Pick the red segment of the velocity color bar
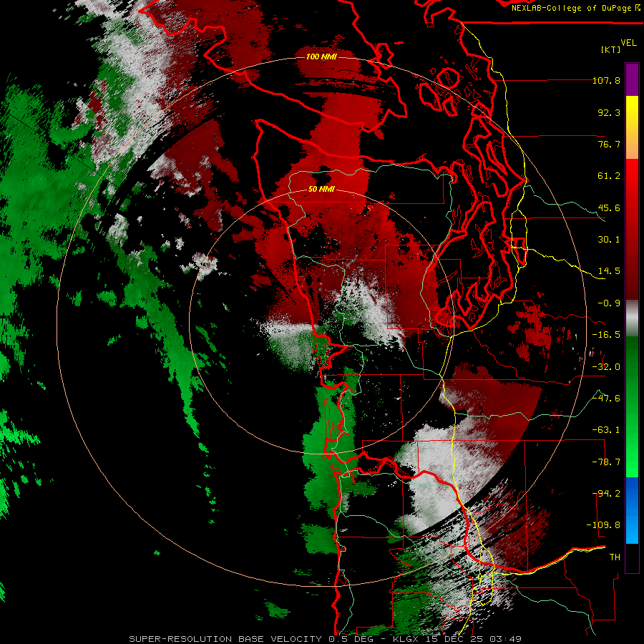644x644 pixels. coord(632,229)
